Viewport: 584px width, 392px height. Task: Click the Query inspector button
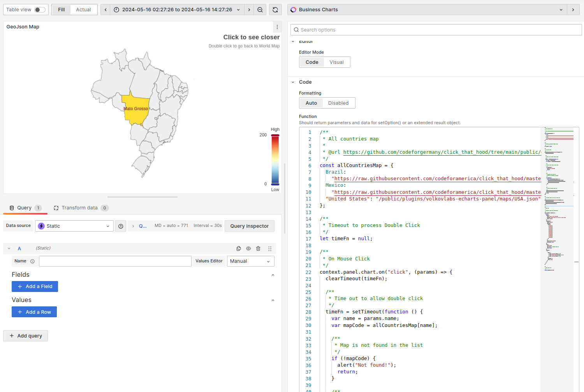[249, 226]
